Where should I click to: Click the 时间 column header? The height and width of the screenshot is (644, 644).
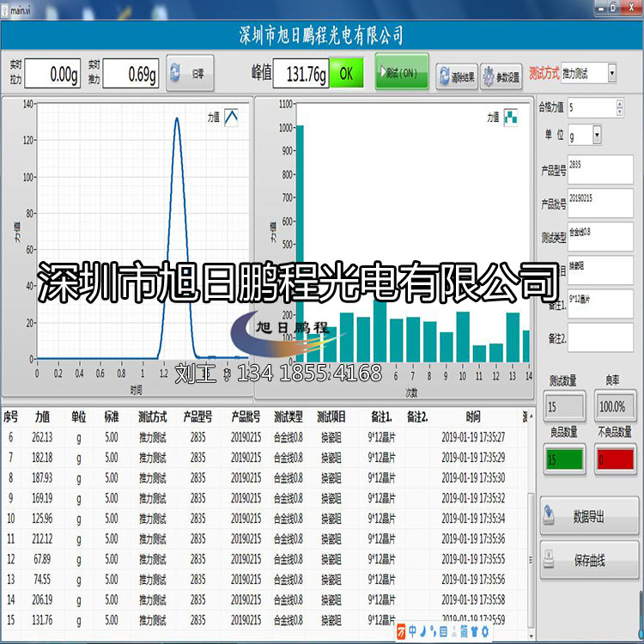(473, 416)
